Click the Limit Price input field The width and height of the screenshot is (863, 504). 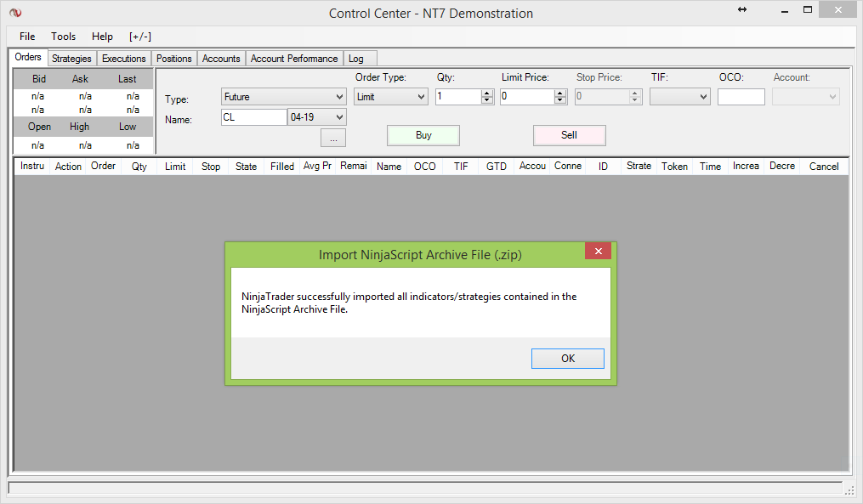[x=527, y=97]
